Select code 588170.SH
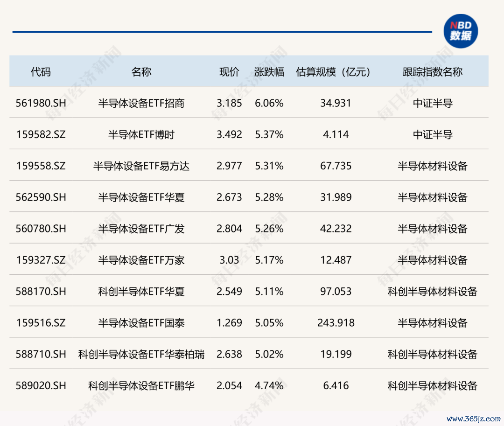The width and height of the screenshot is (504, 426). click(41, 291)
